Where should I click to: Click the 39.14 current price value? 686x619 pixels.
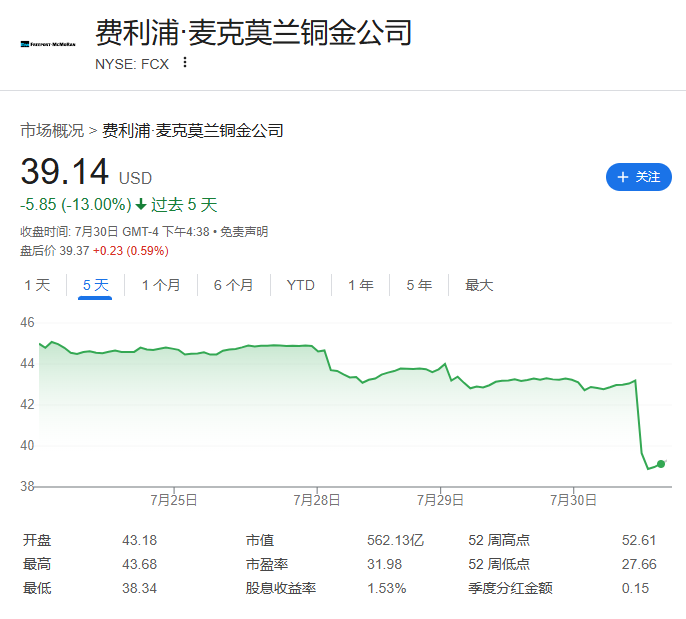click(x=64, y=171)
